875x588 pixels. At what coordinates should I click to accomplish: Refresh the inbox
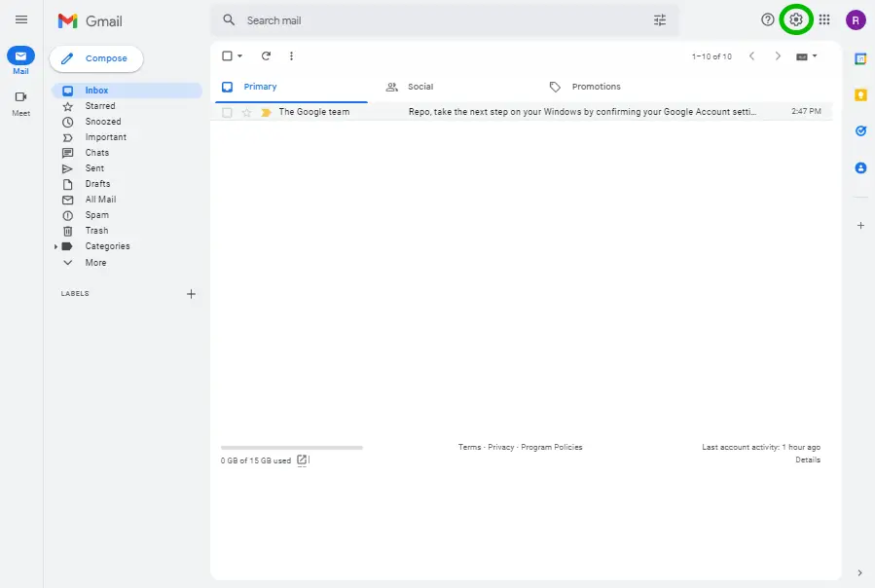[266, 55]
